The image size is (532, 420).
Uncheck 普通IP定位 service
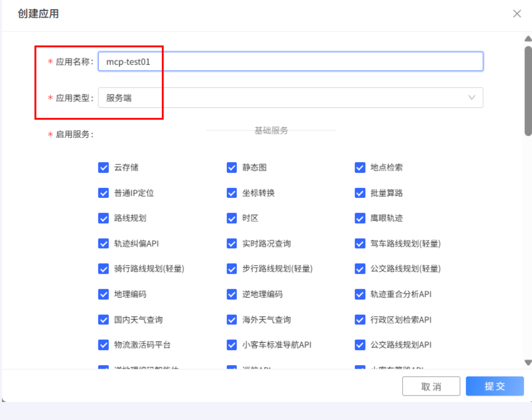(103, 193)
